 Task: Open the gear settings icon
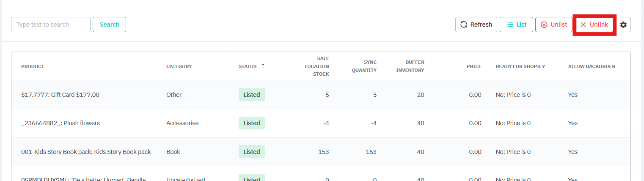tap(623, 25)
